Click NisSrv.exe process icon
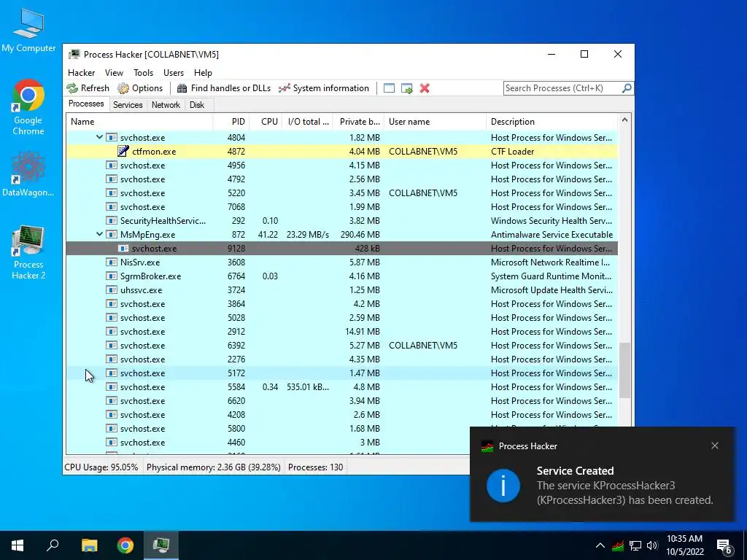 [111, 262]
